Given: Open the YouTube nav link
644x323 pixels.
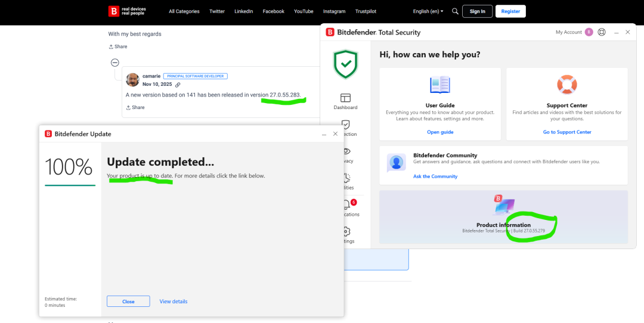Looking at the screenshot, I should point(304,11).
